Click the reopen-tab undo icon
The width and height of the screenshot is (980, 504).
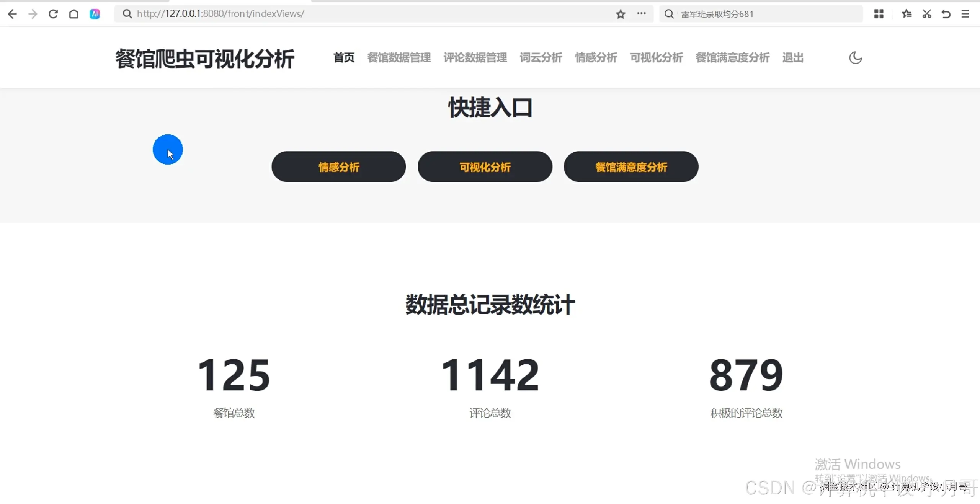point(946,14)
